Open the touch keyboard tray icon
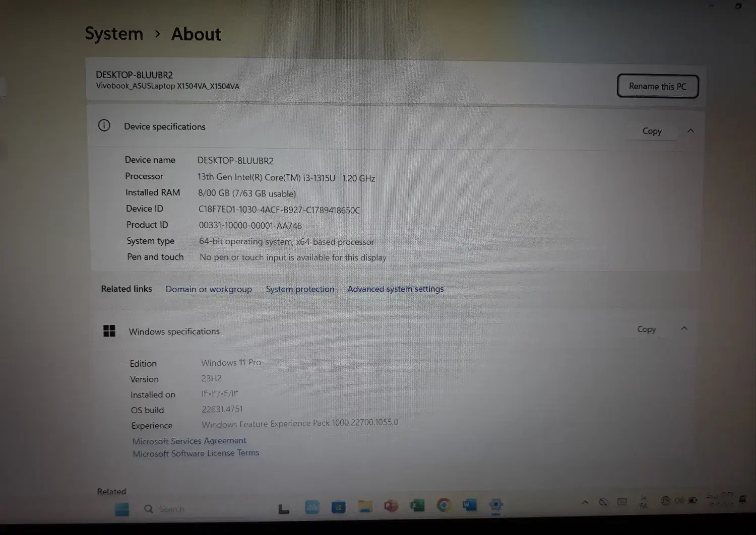Image resolution: width=756 pixels, height=535 pixels. [622, 502]
